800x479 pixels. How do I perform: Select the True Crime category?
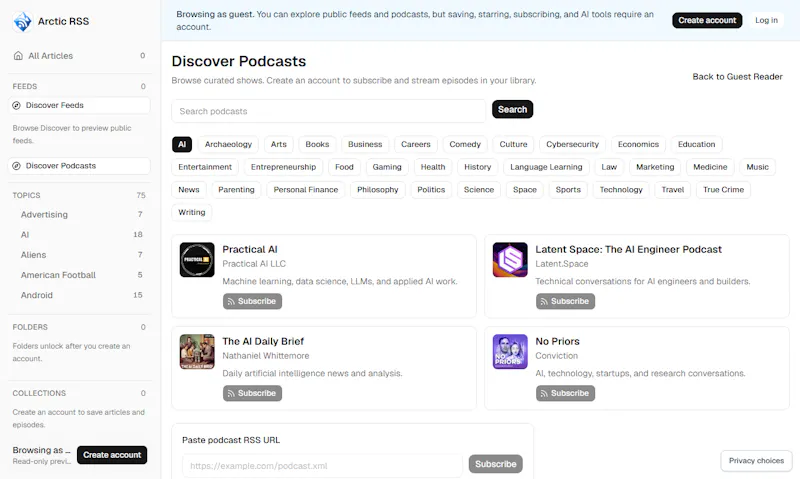point(723,190)
